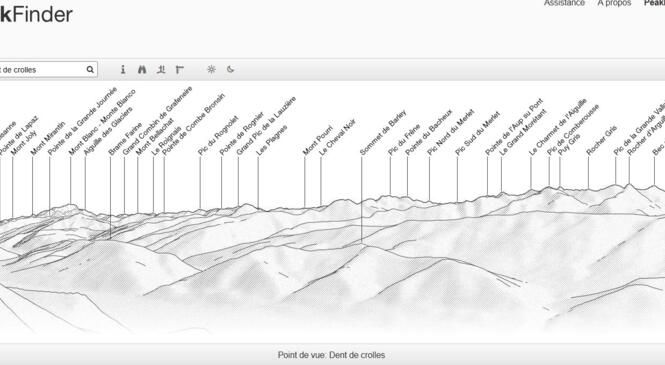Image resolution: width=665 pixels, height=365 pixels.
Task: Click the Sommet de Barley label
Action: [383, 132]
